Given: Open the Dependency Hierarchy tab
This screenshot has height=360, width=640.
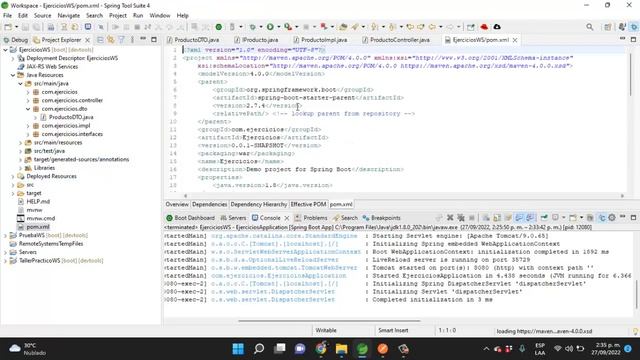Looking at the screenshot, I should point(258,204).
